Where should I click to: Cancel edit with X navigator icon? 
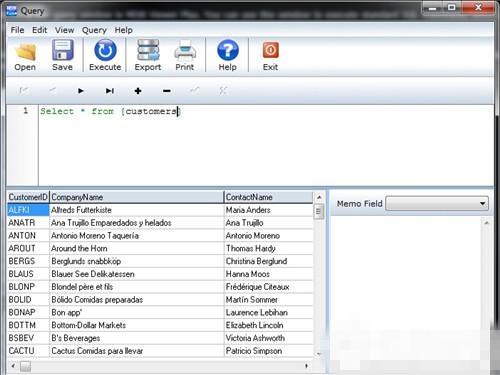(x=223, y=91)
